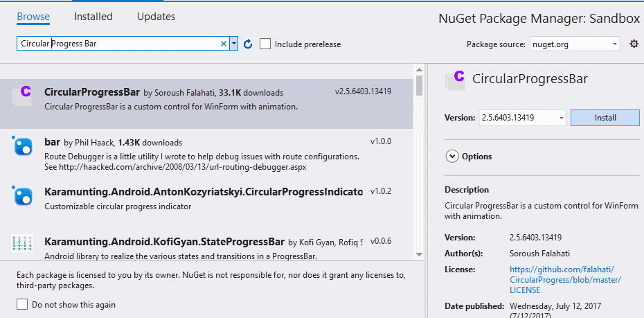This screenshot has width=644, height=318.
Task: Open package source settings gear
Action: (x=634, y=44)
